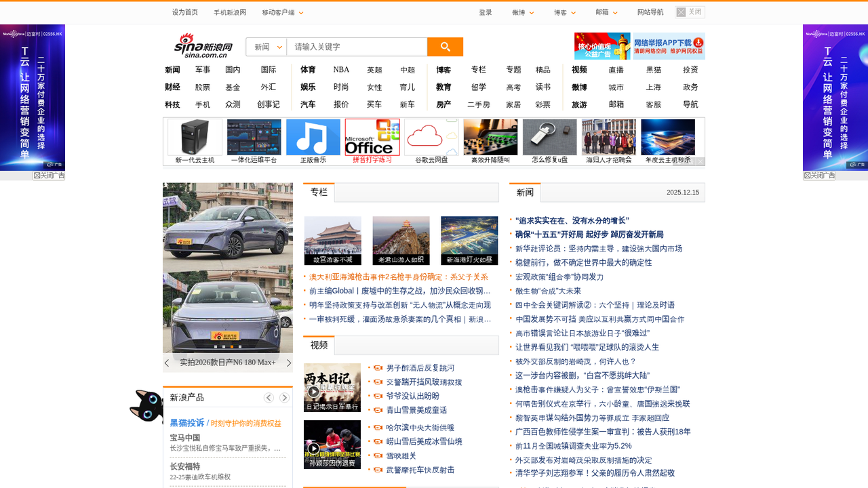Open the 邮箱 dropdown menu
This screenshot has width=868, height=488.
tap(606, 13)
